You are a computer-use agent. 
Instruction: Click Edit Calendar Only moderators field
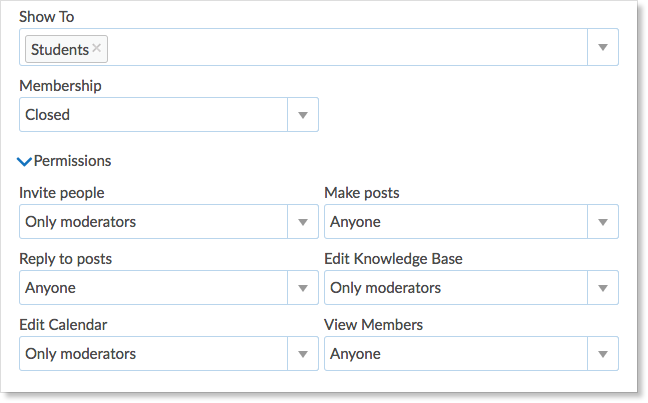pyautogui.click(x=150, y=354)
